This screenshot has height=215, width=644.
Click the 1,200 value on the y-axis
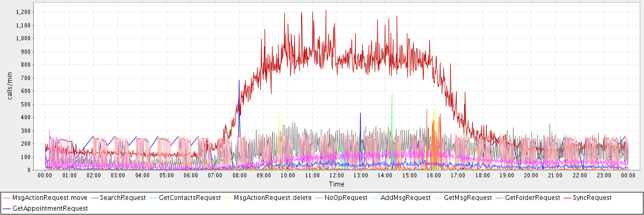24,12
